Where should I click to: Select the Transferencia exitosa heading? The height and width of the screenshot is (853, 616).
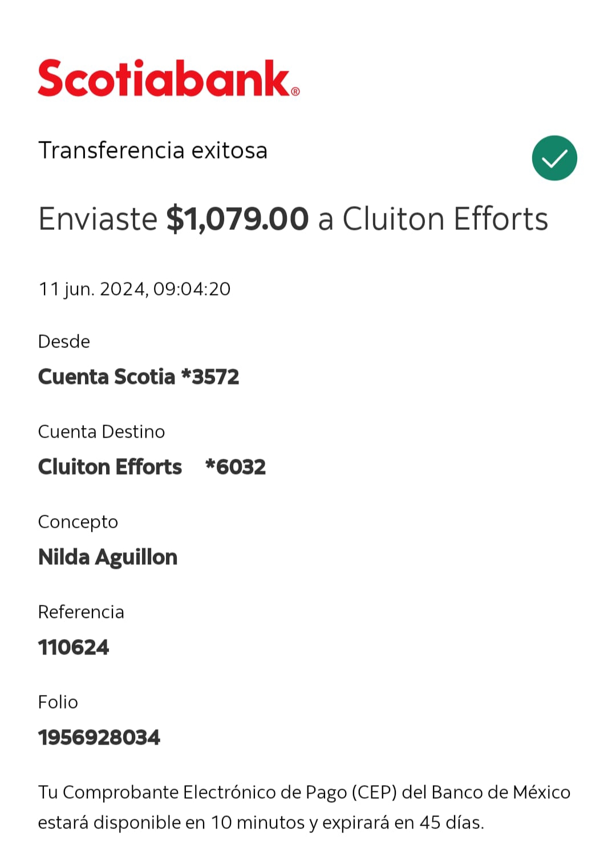(x=153, y=151)
